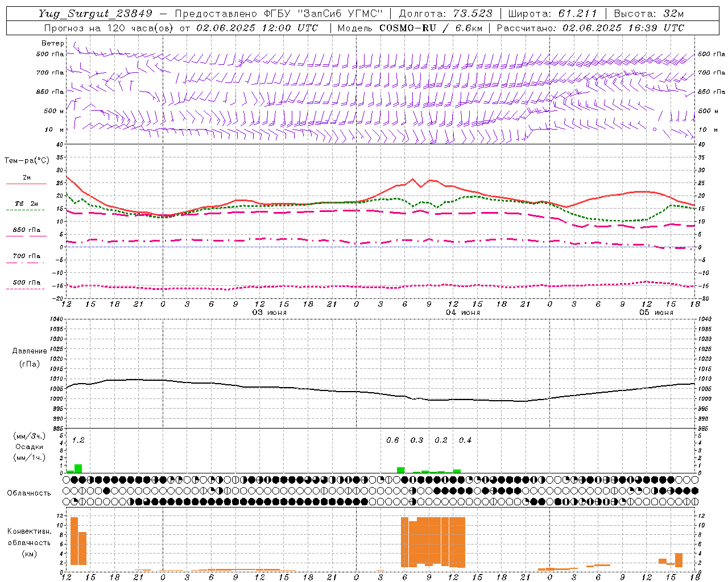Click the Давление panel label
The height and width of the screenshot is (582, 728).
(x=30, y=351)
